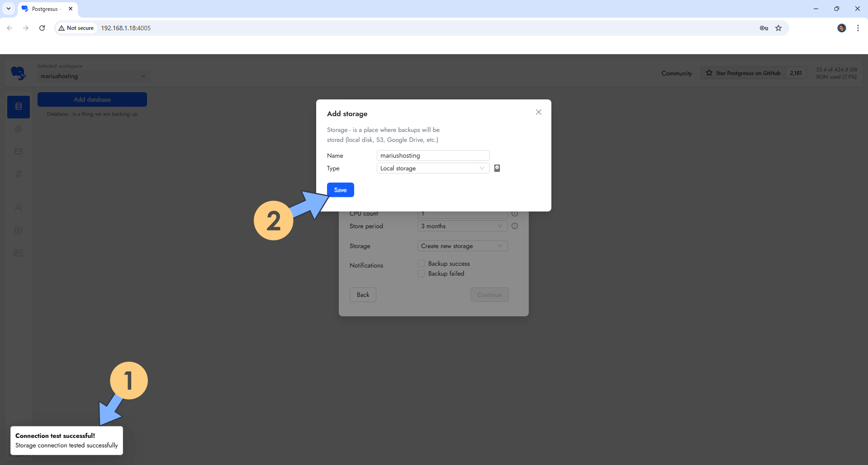Open the configuration sliders sidebar icon

click(x=18, y=174)
